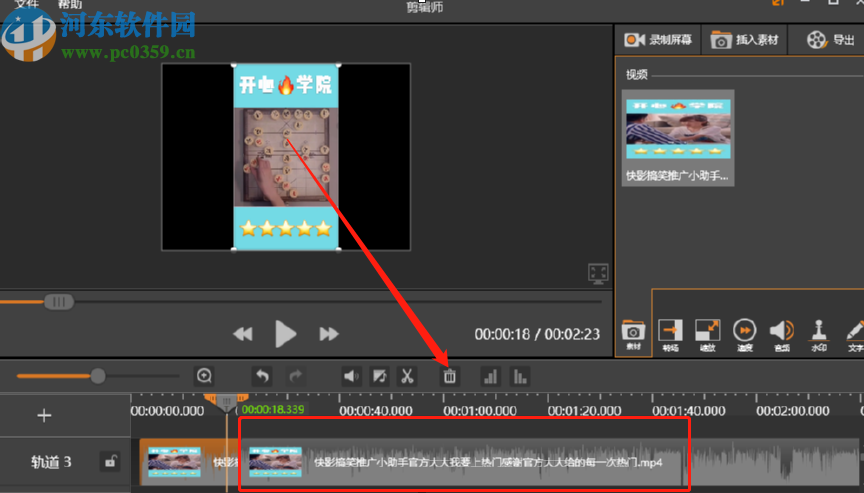Open the 水印 watermark tool
Viewport: 864px width, 493px height.
point(819,334)
